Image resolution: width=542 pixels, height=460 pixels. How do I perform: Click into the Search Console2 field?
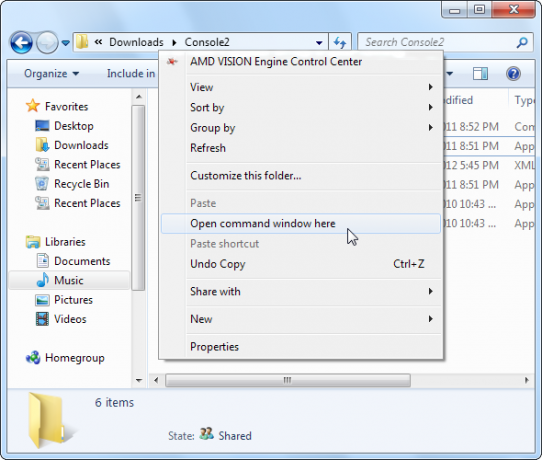[x=438, y=43]
